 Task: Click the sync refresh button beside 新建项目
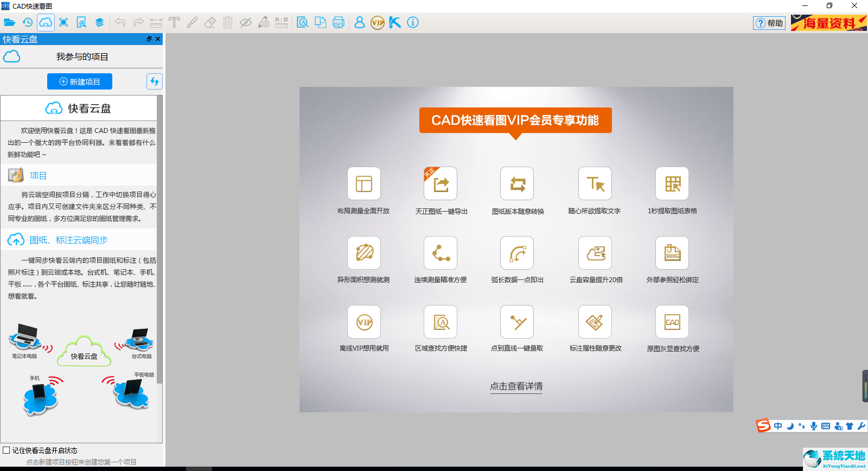[155, 81]
